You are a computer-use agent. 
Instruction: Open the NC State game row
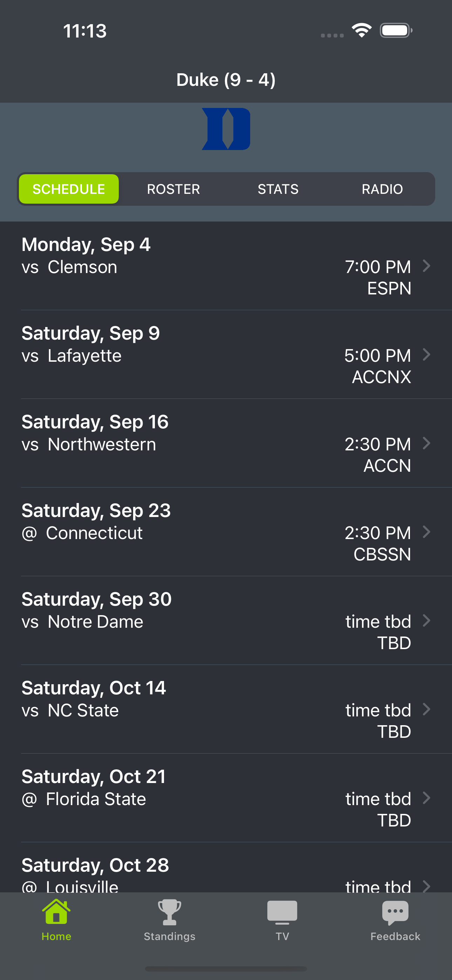(x=226, y=709)
